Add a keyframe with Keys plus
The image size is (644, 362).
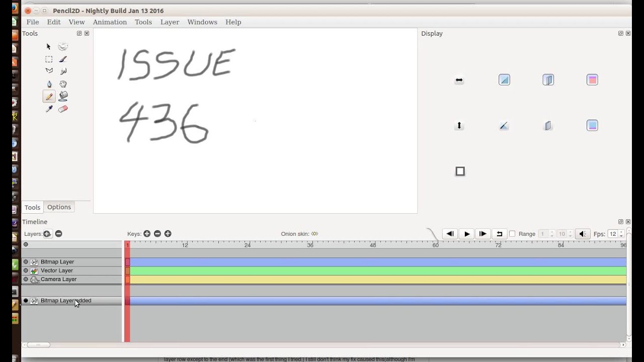[147, 234]
